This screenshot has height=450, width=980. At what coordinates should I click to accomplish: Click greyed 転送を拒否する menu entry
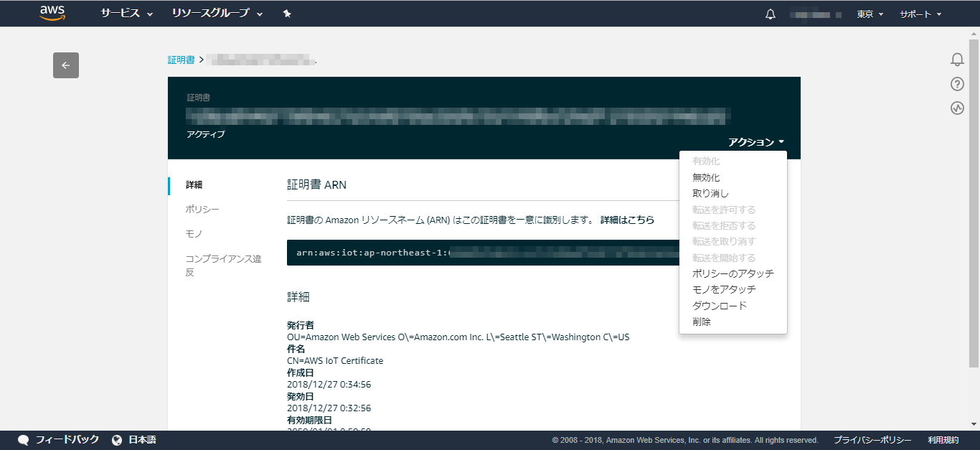tap(724, 225)
